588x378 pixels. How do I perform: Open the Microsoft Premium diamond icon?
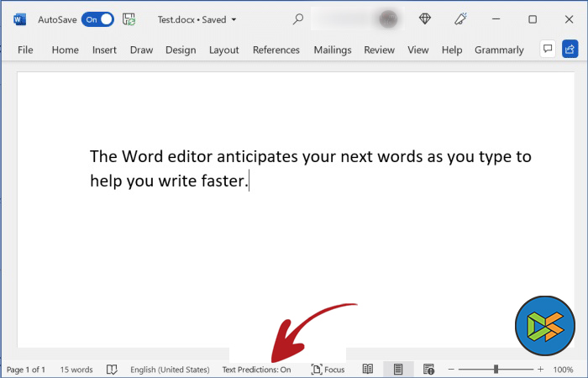[x=424, y=18]
